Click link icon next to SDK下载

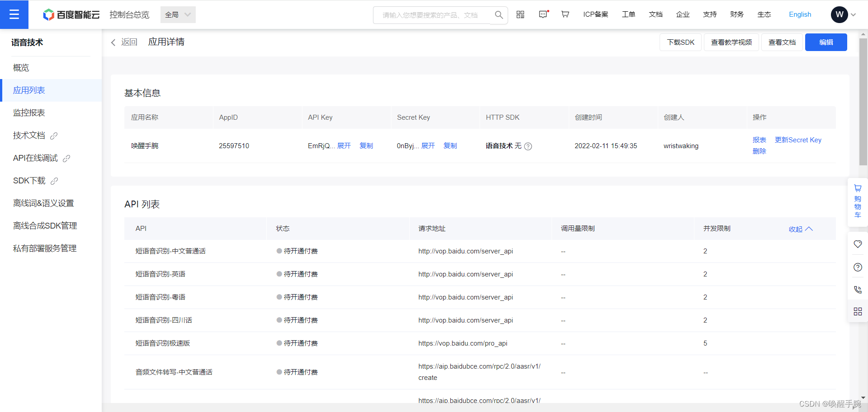click(54, 181)
